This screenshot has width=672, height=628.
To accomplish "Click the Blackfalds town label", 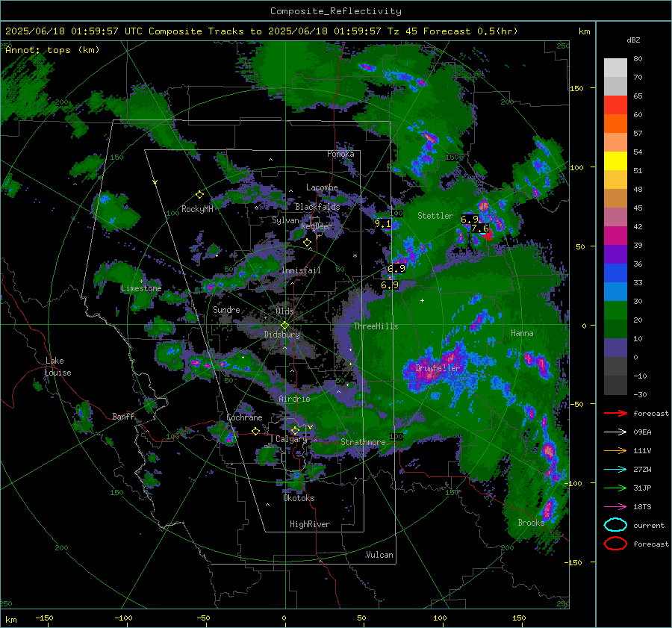I will (x=317, y=207).
